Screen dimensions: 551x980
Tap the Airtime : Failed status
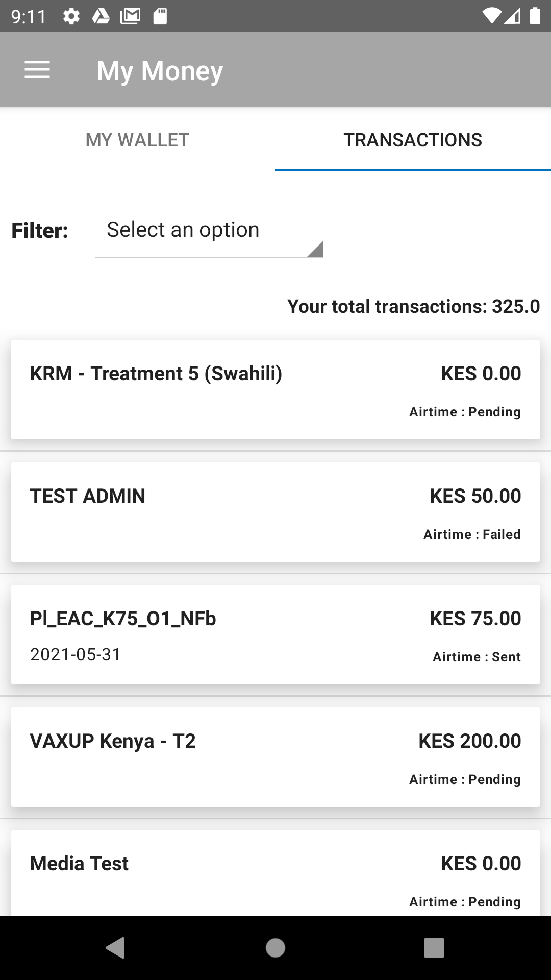[472, 534]
